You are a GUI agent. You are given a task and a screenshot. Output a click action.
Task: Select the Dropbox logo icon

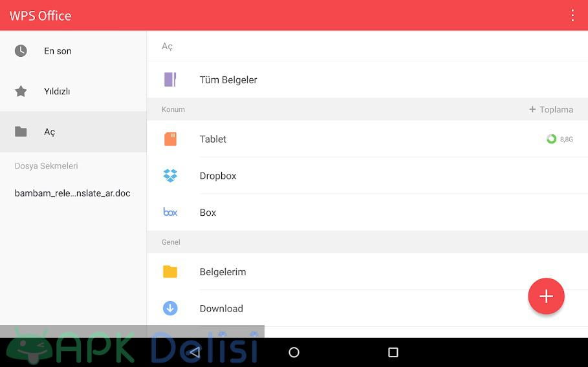pyautogui.click(x=170, y=176)
